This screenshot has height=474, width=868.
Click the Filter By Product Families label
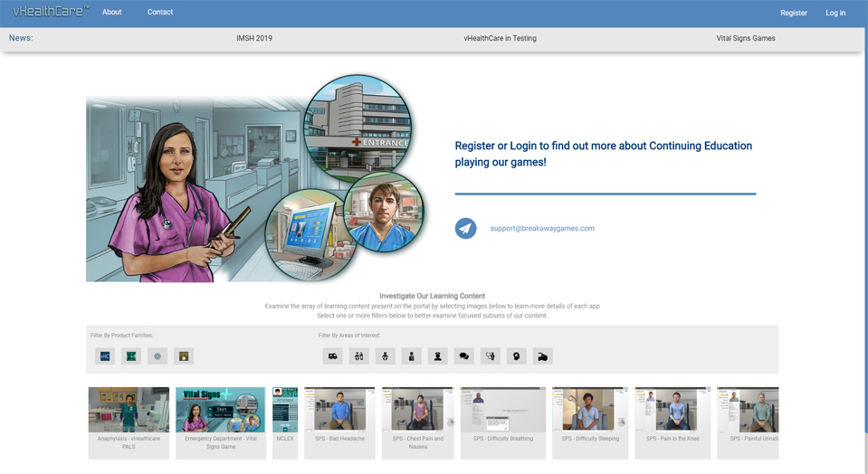(x=122, y=336)
